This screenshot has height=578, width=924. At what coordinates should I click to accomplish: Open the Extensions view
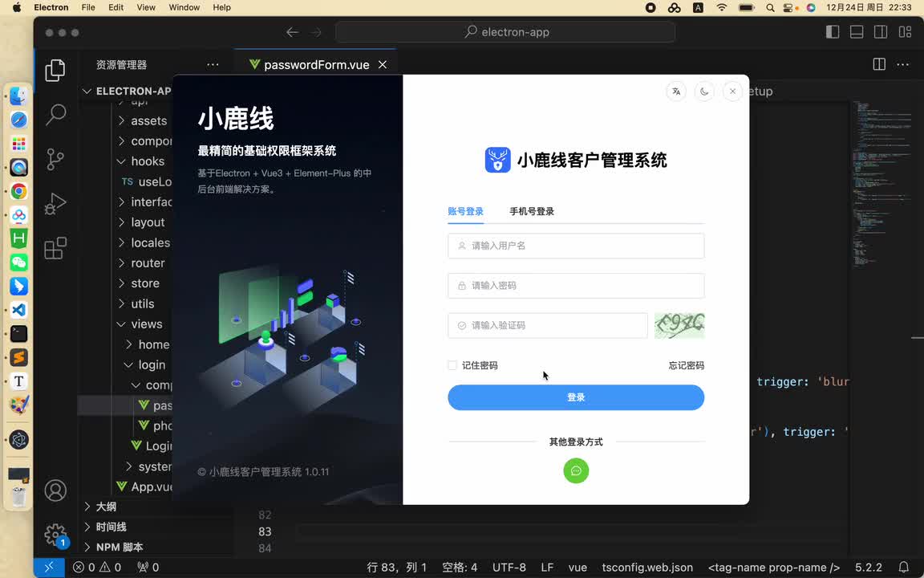click(55, 248)
